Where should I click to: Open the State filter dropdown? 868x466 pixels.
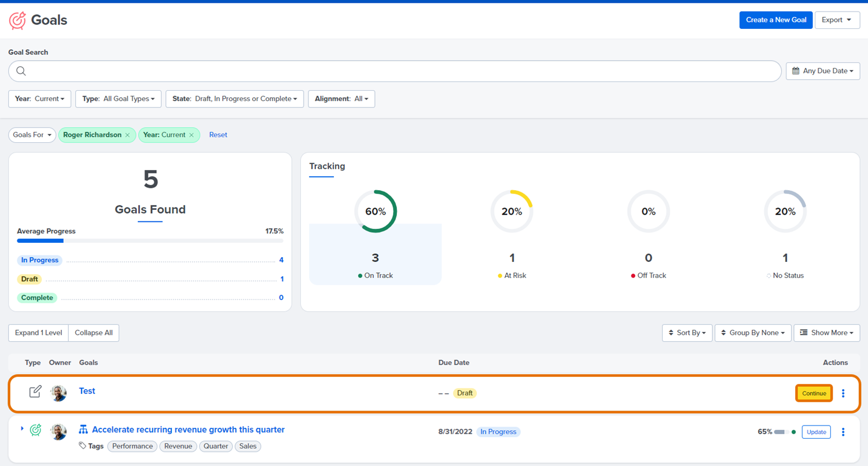pyautogui.click(x=234, y=99)
